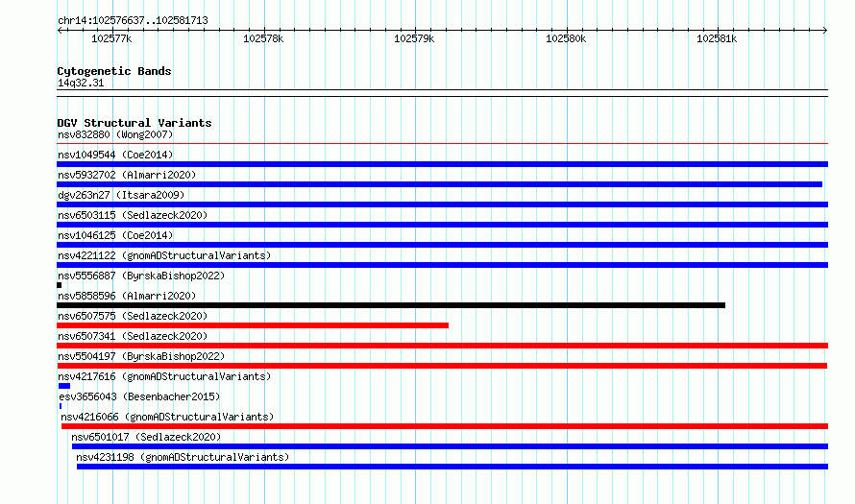Select the tiny blue mark under esv3656043
The width and height of the screenshot is (855, 504).
[60, 406]
